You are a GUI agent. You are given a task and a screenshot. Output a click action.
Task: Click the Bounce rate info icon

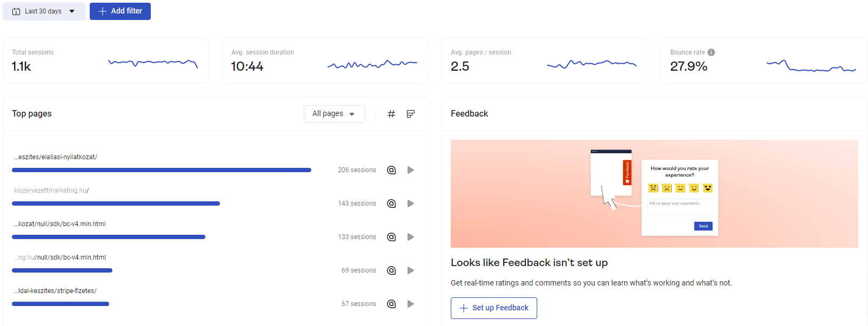pyautogui.click(x=711, y=52)
